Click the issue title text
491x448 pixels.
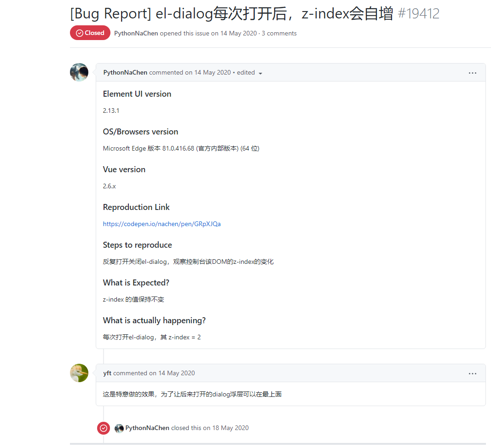pyautogui.click(x=231, y=13)
